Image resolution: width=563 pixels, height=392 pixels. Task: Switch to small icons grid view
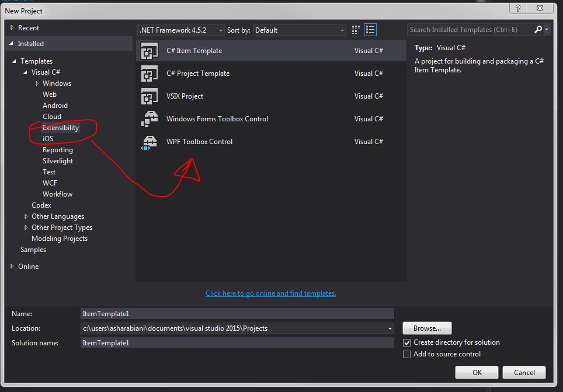pyautogui.click(x=356, y=30)
